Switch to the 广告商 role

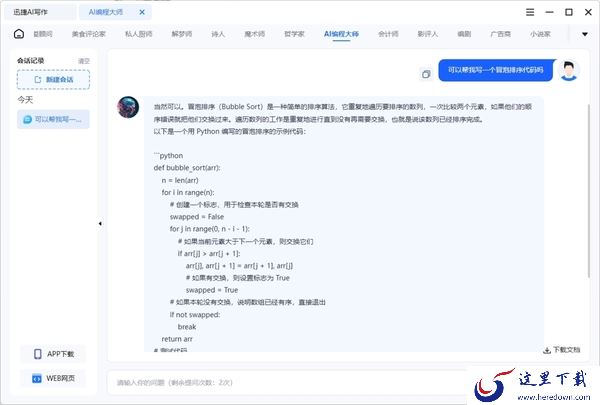click(x=501, y=34)
